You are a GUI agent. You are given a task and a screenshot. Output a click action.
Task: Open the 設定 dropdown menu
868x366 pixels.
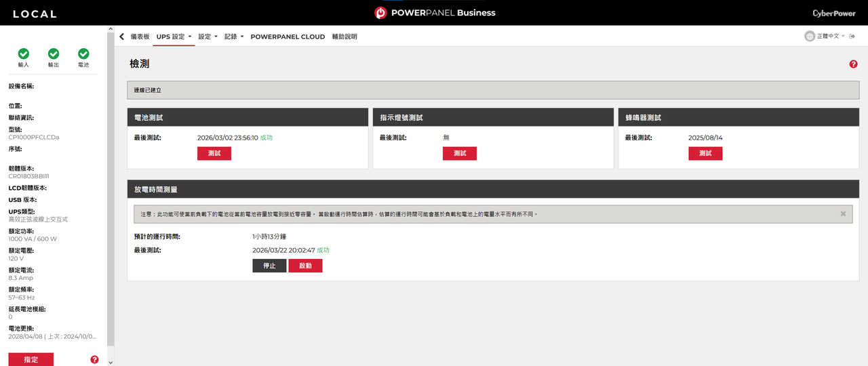(x=208, y=37)
